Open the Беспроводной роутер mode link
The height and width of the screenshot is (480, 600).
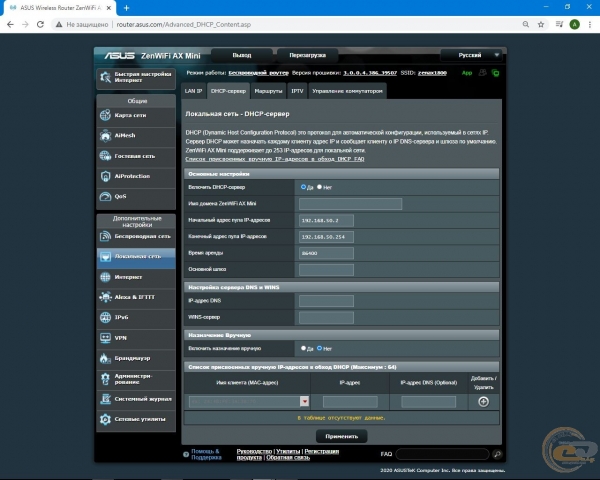point(258,73)
